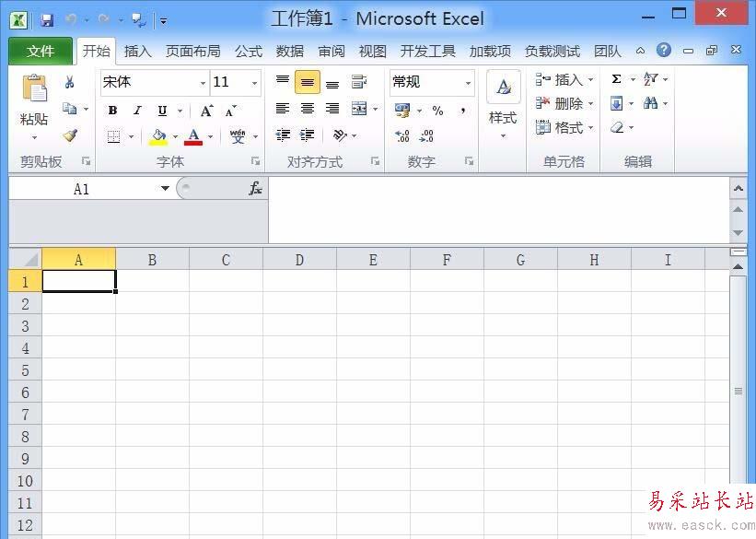Screen dimensions: 756x539
Task: Toggle underline formatting
Action: pos(162,111)
